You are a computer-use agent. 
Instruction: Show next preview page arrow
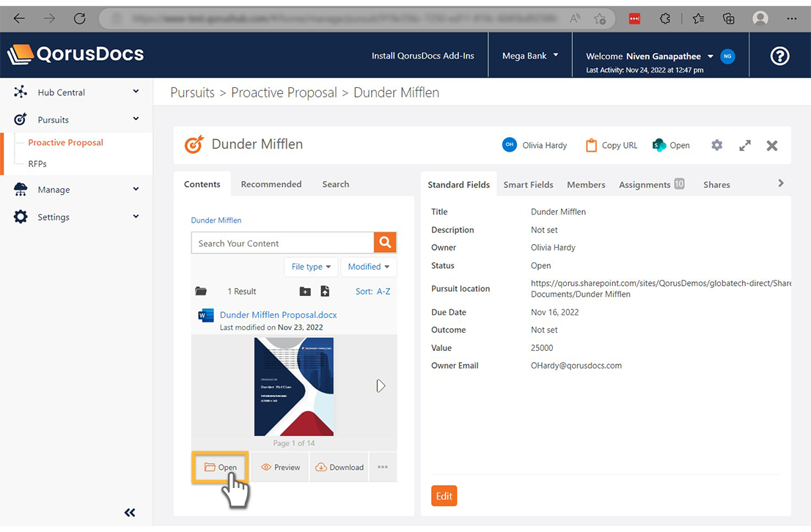tap(381, 385)
